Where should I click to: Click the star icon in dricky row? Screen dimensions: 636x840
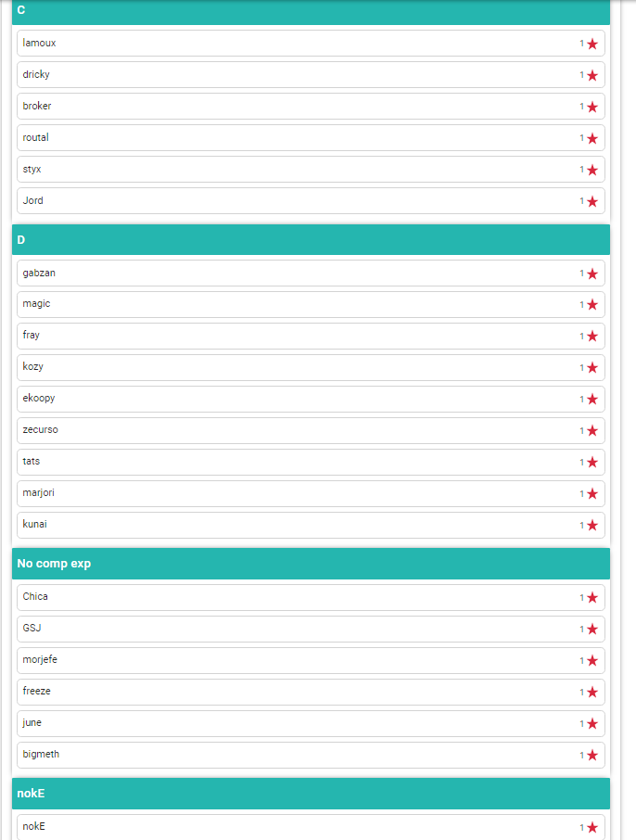pos(592,75)
